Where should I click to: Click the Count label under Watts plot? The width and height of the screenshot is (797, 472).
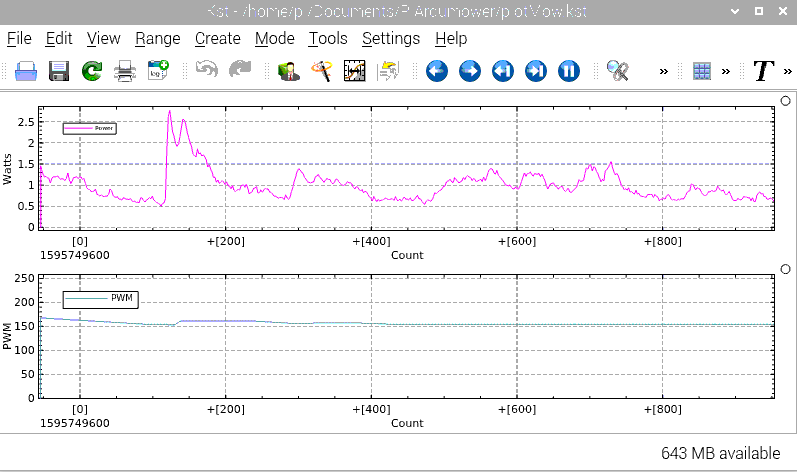click(407, 255)
